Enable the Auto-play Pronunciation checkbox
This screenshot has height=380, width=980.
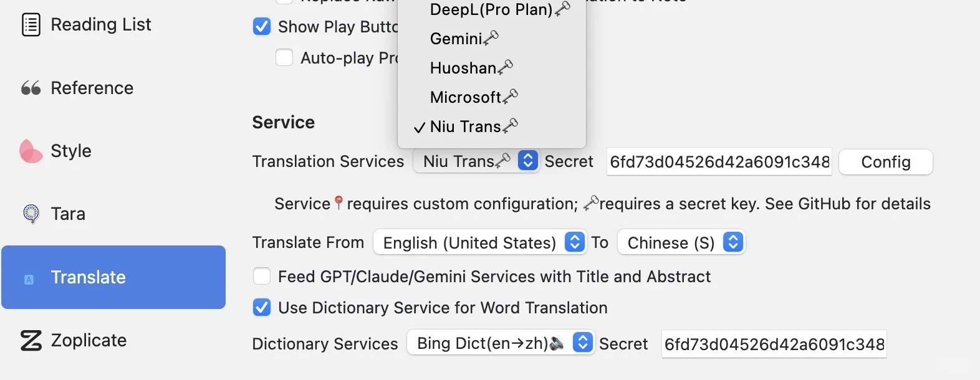click(284, 58)
